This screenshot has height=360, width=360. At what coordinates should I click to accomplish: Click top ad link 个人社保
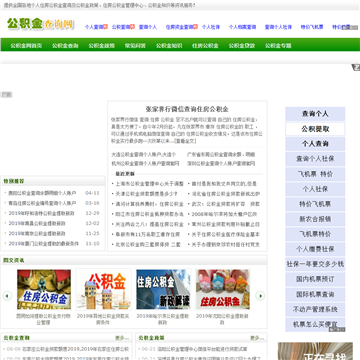click(x=211, y=27)
